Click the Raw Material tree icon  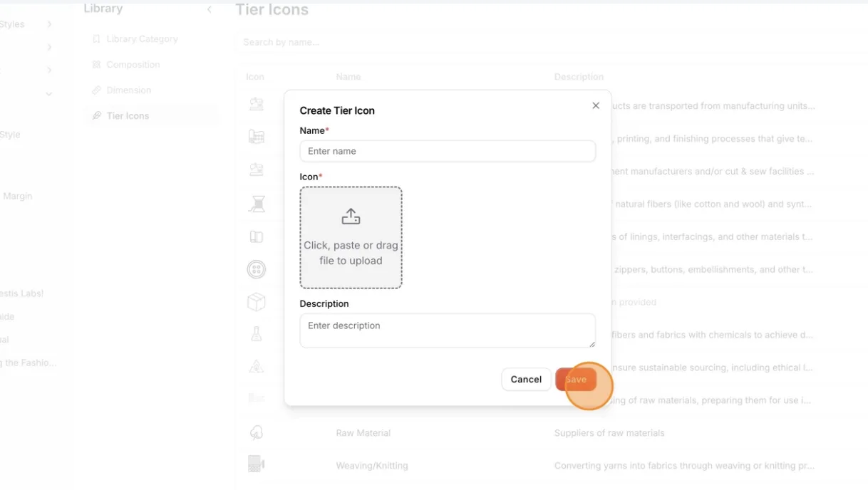pos(257,432)
